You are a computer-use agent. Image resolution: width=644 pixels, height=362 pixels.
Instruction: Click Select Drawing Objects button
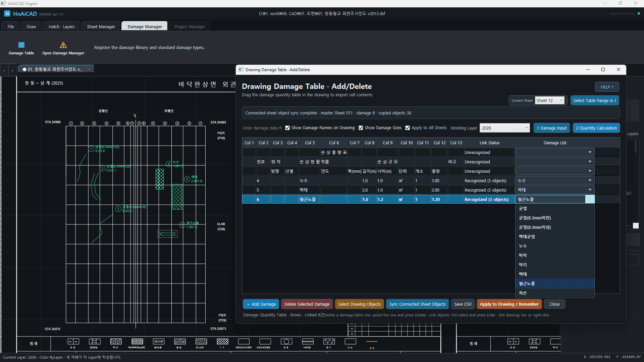(359, 304)
